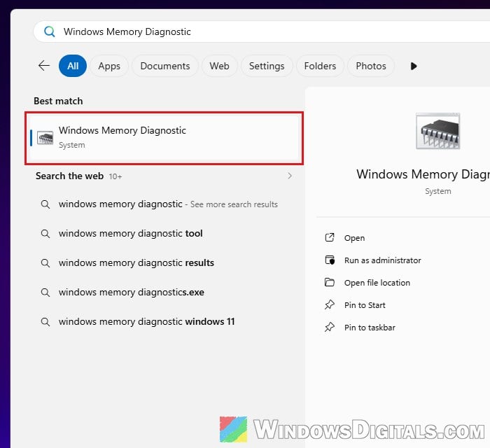Switch to the Photos filter
490x448 pixels.
[x=371, y=66]
